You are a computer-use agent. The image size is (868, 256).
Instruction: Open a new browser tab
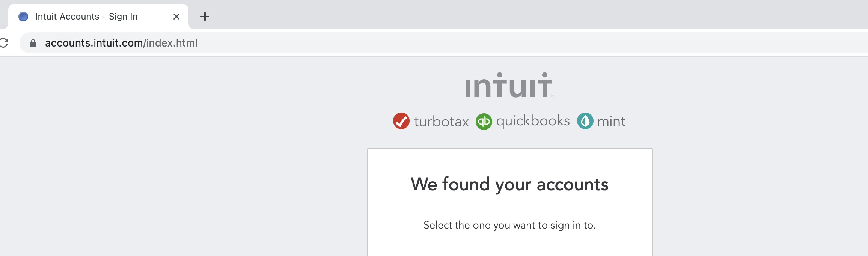click(205, 16)
